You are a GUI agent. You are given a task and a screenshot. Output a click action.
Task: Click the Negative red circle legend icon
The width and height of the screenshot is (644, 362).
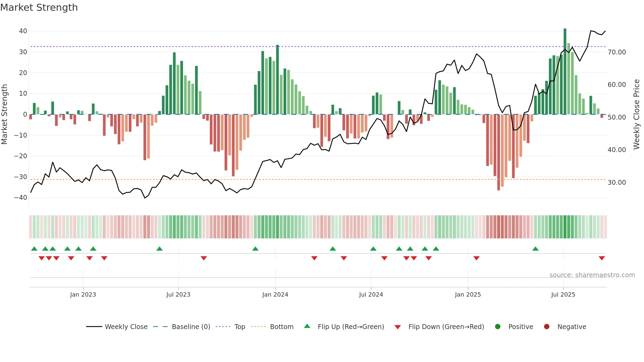pyautogui.click(x=547, y=327)
